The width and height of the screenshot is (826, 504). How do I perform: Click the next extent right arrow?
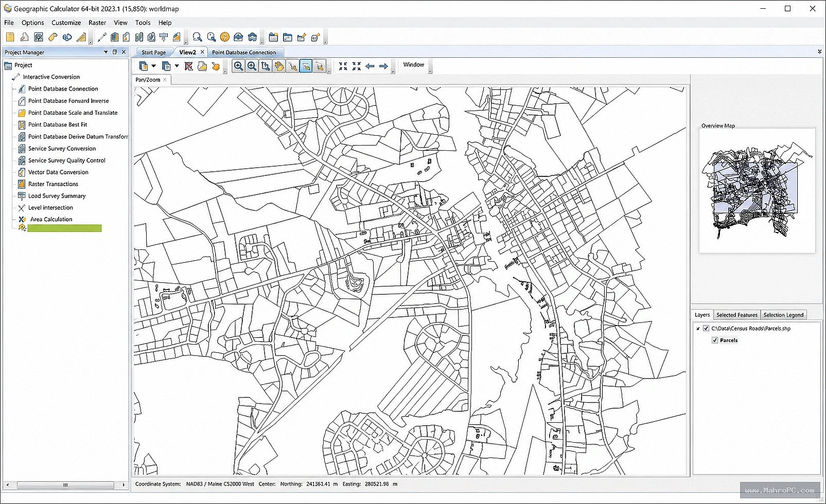point(383,66)
